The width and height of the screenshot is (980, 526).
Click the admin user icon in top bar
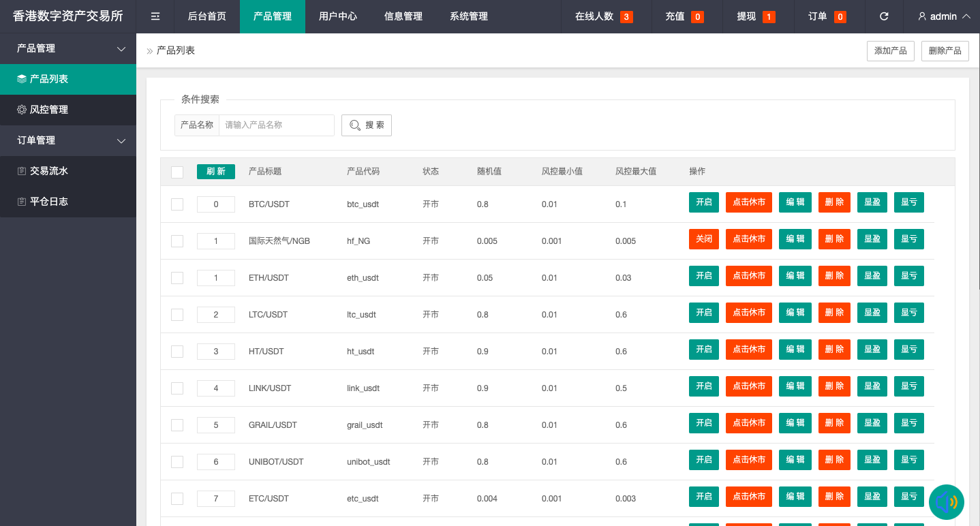click(x=922, y=16)
